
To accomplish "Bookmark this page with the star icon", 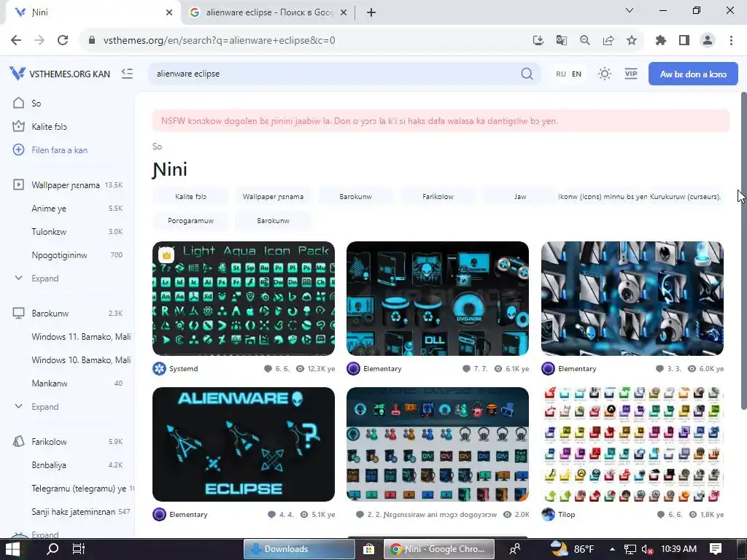I will tap(631, 40).
